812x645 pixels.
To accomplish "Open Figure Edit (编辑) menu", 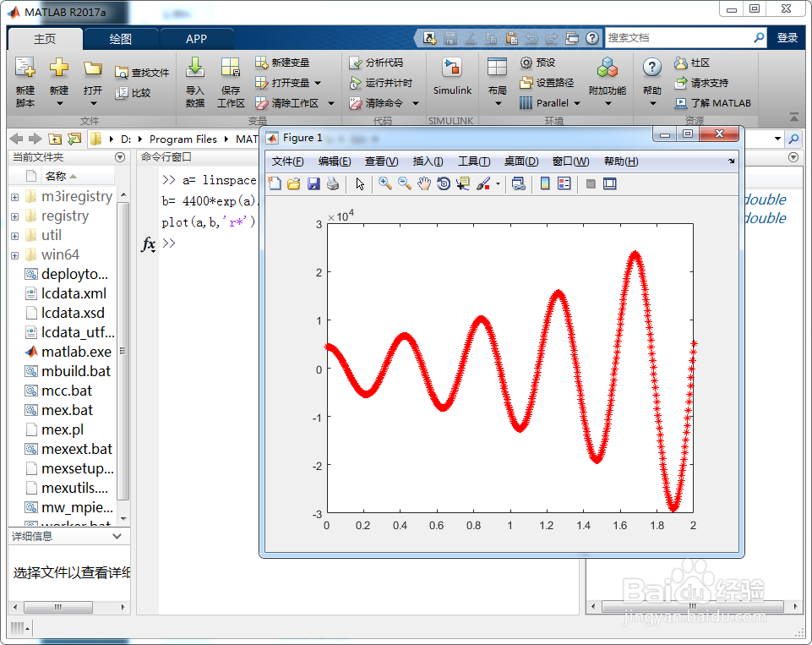I will click(334, 161).
